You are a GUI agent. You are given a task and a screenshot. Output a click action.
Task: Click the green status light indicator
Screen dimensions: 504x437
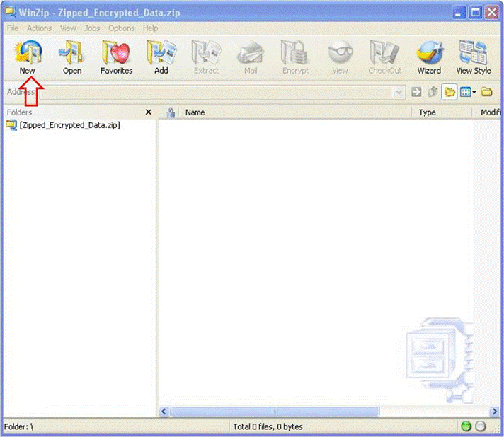(466, 426)
